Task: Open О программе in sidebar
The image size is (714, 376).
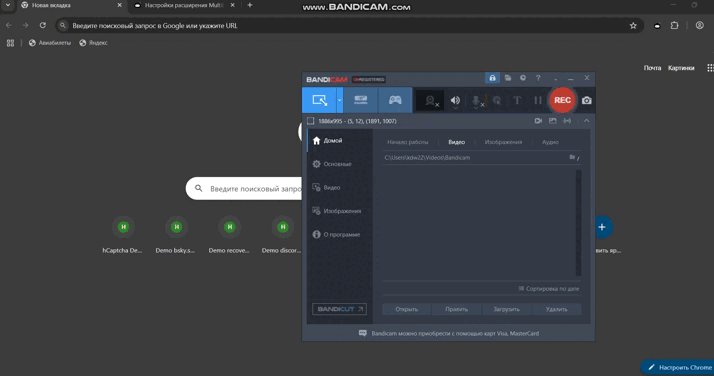Action: pyautogui.click(x=340, y=234)
